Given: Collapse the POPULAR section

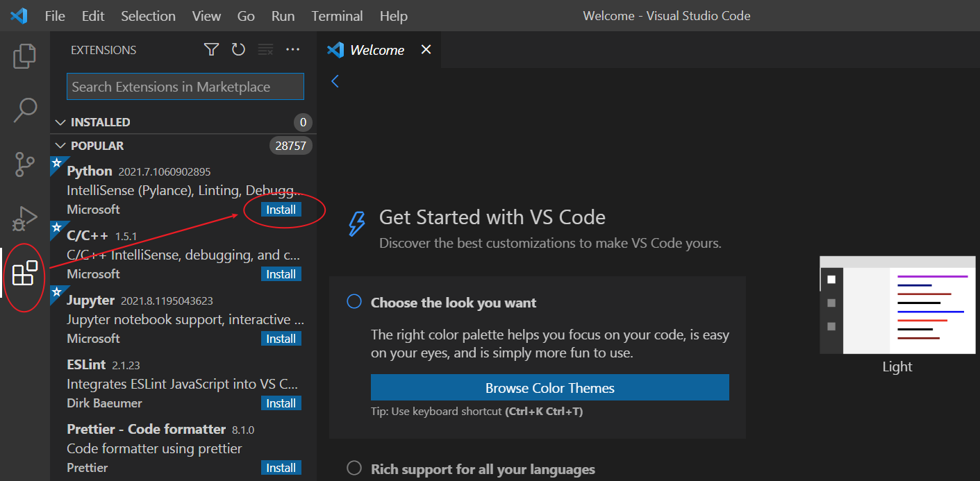Looking at the screenshot, I should pos(60,145).
